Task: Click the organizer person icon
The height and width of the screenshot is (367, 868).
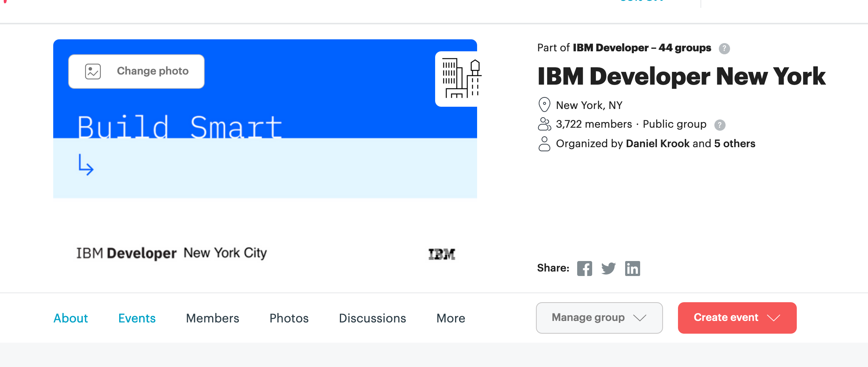Action: [544, 144]
